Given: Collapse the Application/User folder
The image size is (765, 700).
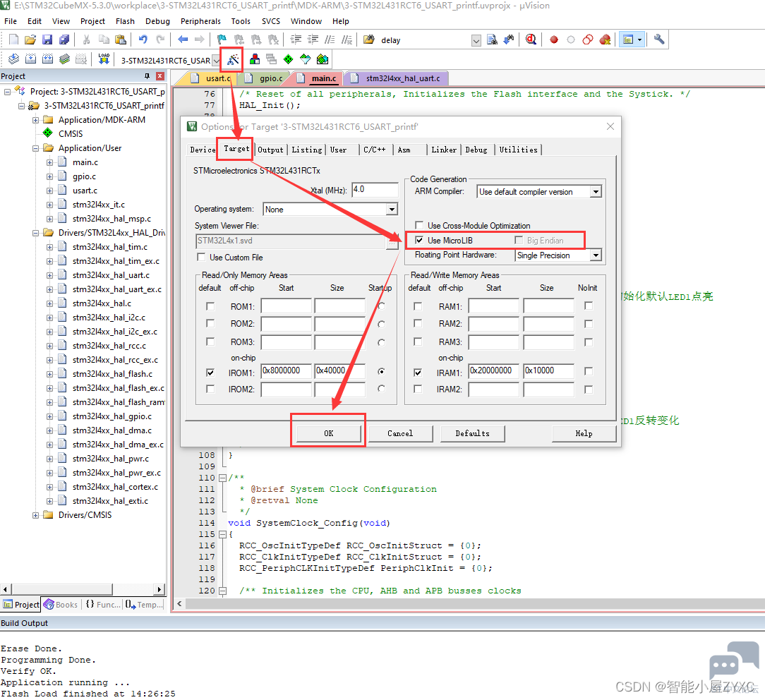Looking at the screenshot, I should coord(35,148).
